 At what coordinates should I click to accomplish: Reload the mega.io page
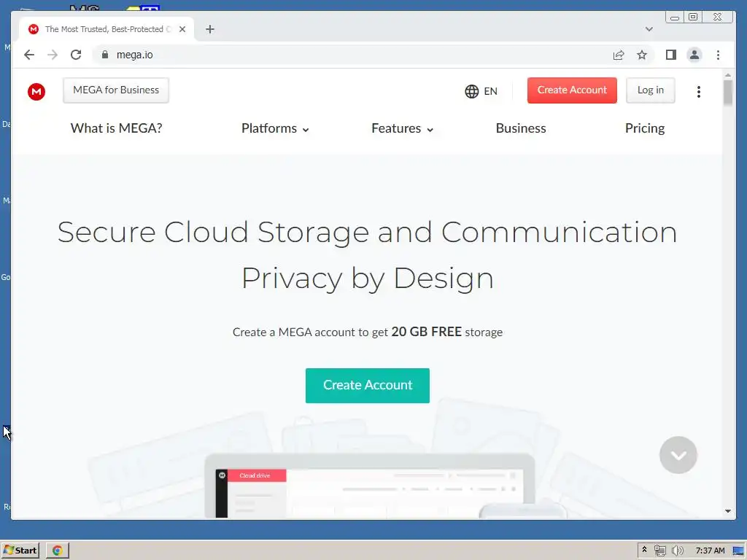pos(76,55)
